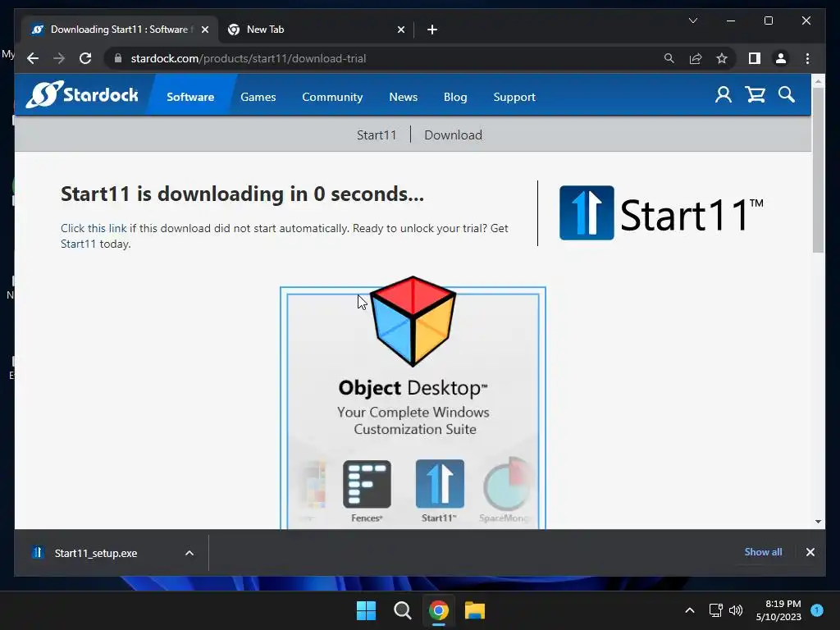Show hidden system tray icons chevron

click(x=690, y=610)
